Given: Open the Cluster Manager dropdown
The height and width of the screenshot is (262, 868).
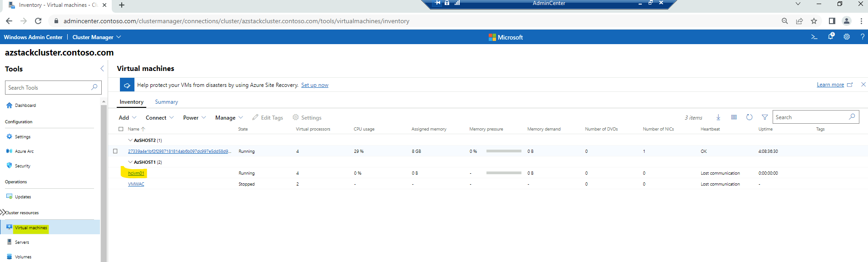Looking at the screenshot, I should tap(97, 37).
